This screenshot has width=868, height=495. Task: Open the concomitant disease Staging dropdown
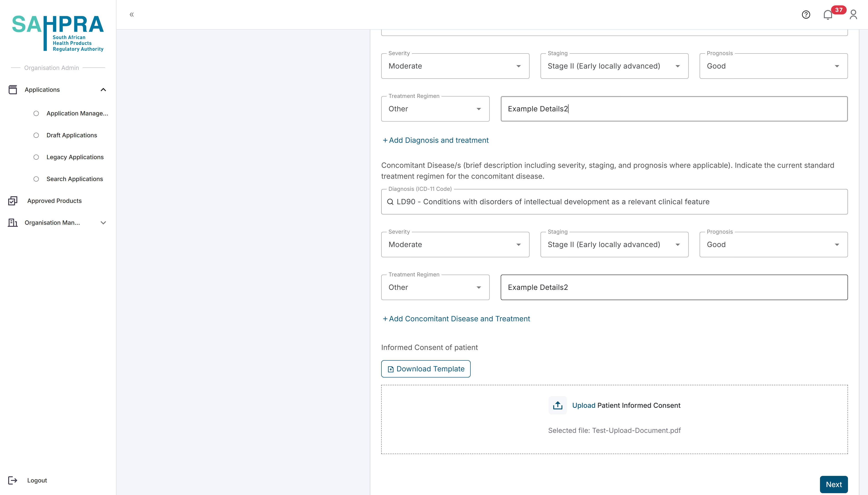pos(614,245)
